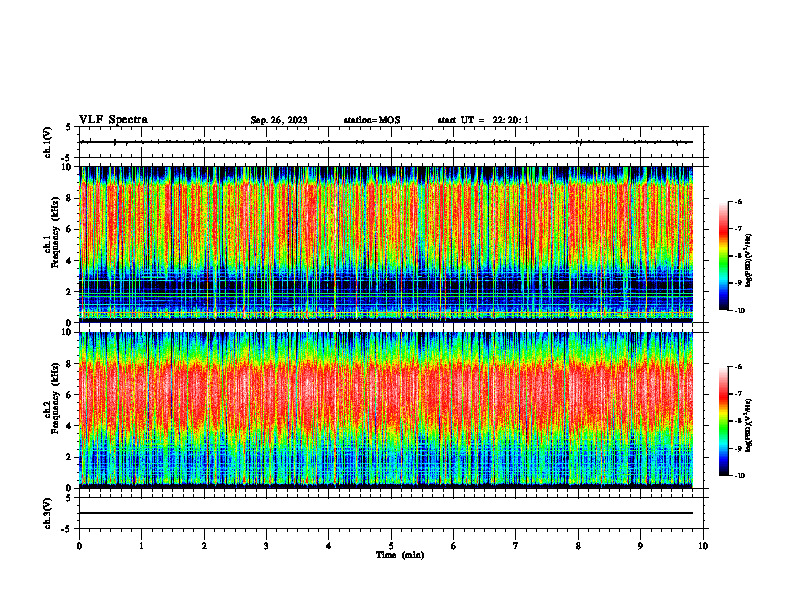Click the "-10" tick on ch.1 color bar
Screen dimensions: 792x612
coord(739,310)
